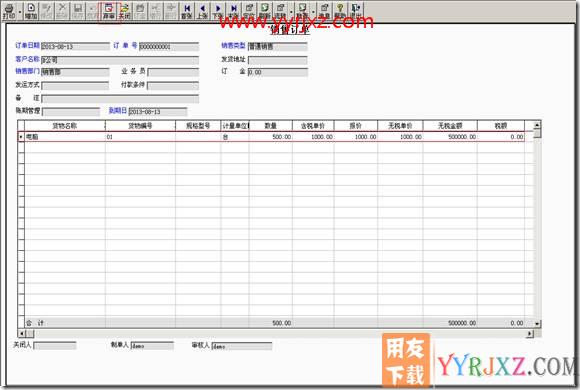The width and height of the screenshot is (580, 390).
Task: Click the 联查 linked query icon
Action: click(x=302, y=11)
